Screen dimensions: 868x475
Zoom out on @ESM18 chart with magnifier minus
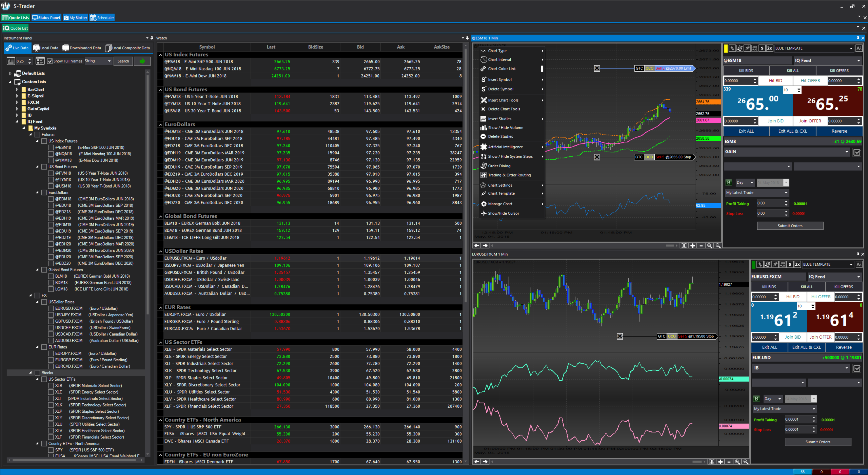click(718, 246)
